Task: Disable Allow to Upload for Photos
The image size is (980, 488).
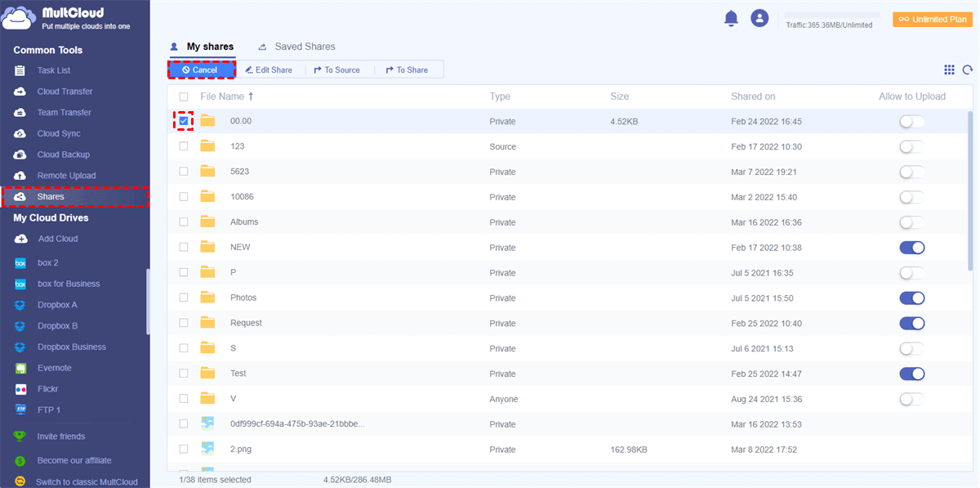Action: [x=912, y=298]
